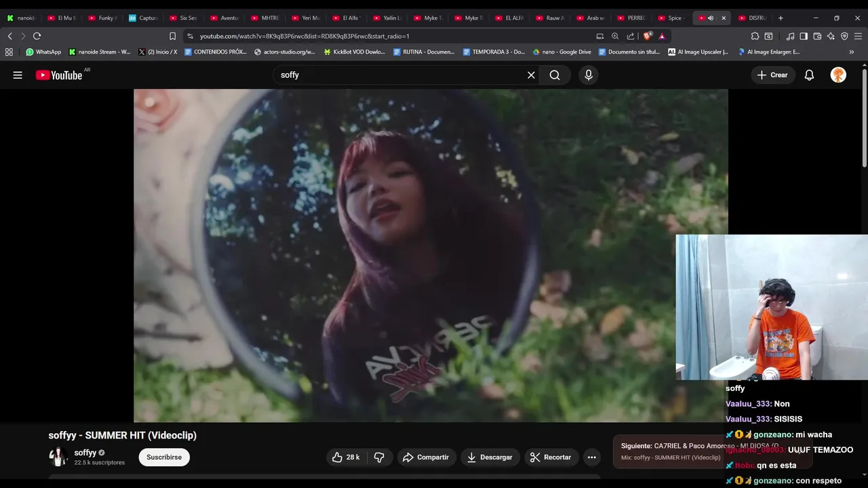
Task: Open the nano - Google Drive bookmark
Action: 561,52
